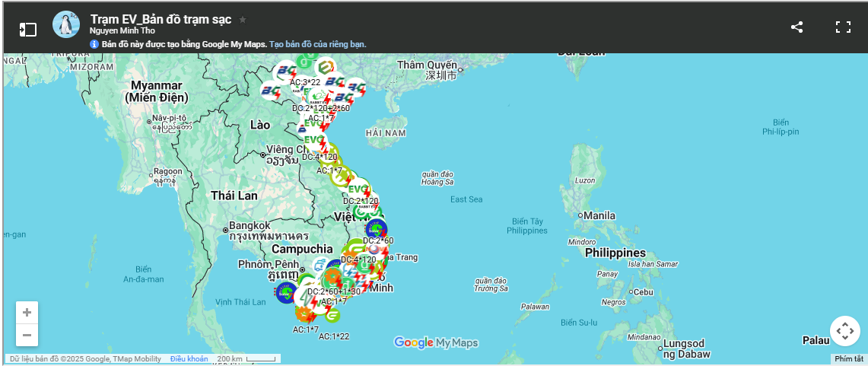Click the quần đảo Trường Sa label
868x366 pixels.
(x=491, y=284)
